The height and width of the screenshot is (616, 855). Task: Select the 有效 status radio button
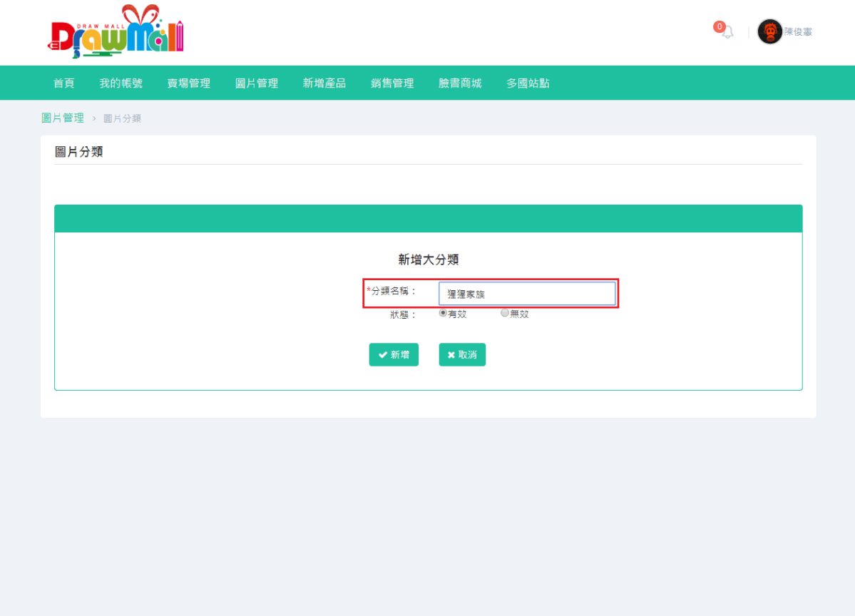[443, 312]
